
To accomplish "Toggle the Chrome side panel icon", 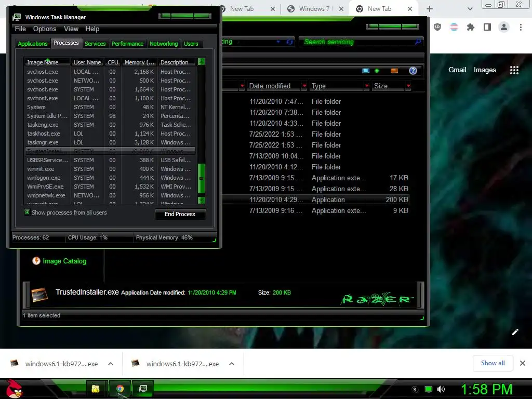I will pyautogui.click(x=487, y=27).
